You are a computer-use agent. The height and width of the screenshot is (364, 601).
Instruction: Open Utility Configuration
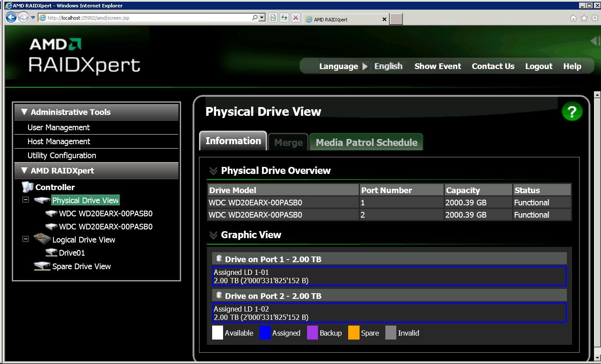[62, 156]
